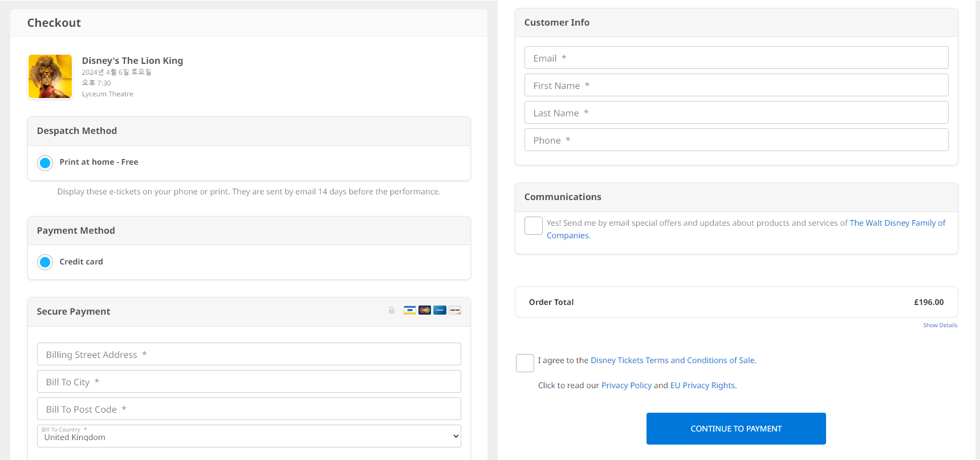Viewport: 980px width, 460px height.
Task: Tick the Disney special offers email checkbox
Action: pos(533,226)
